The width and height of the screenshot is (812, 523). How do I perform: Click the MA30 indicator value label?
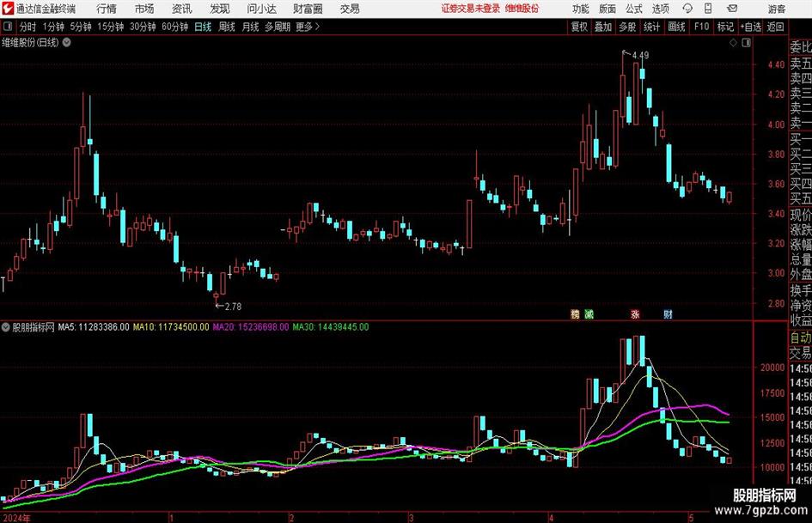[x=331, y=327]
